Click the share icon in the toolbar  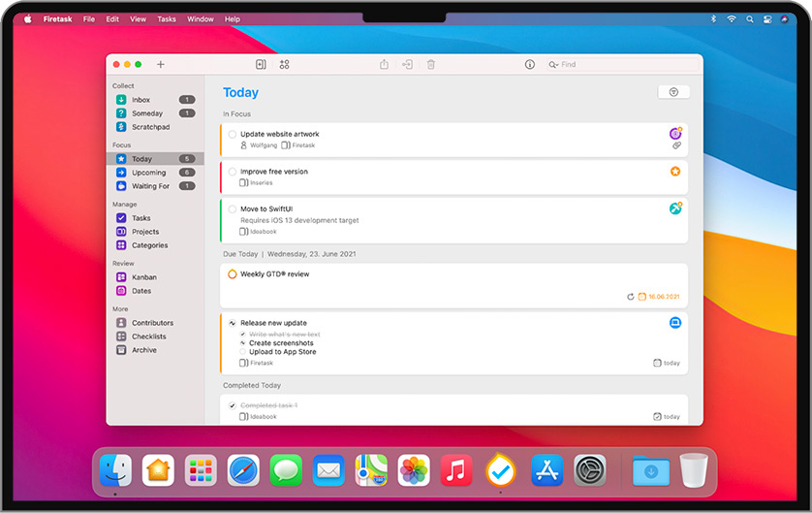384,65
